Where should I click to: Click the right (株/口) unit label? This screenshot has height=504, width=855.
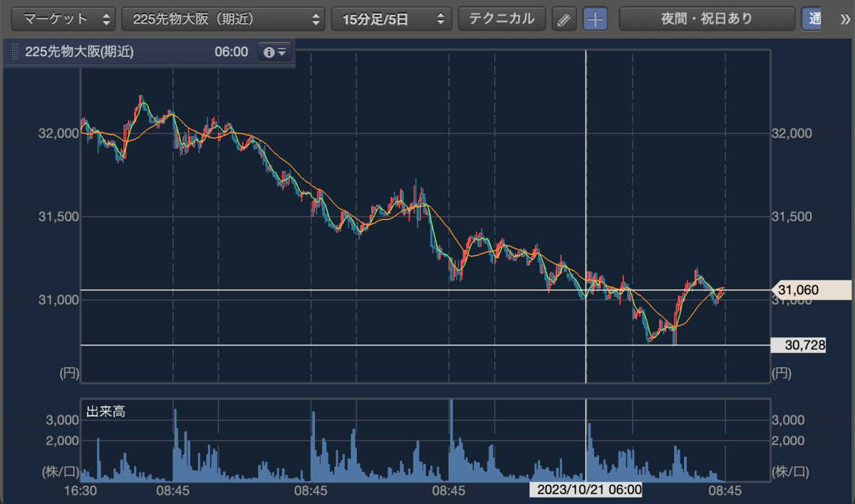click(x=791, y=471)
